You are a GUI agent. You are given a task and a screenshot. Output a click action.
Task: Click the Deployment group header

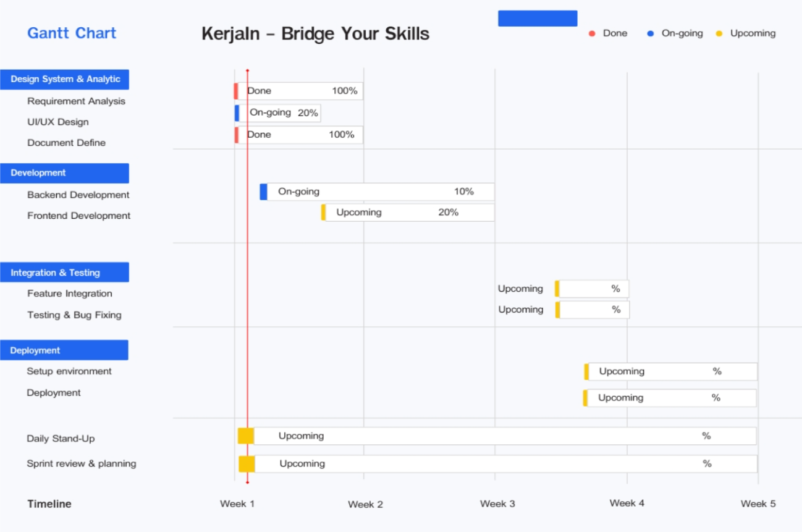coord(64,350)
